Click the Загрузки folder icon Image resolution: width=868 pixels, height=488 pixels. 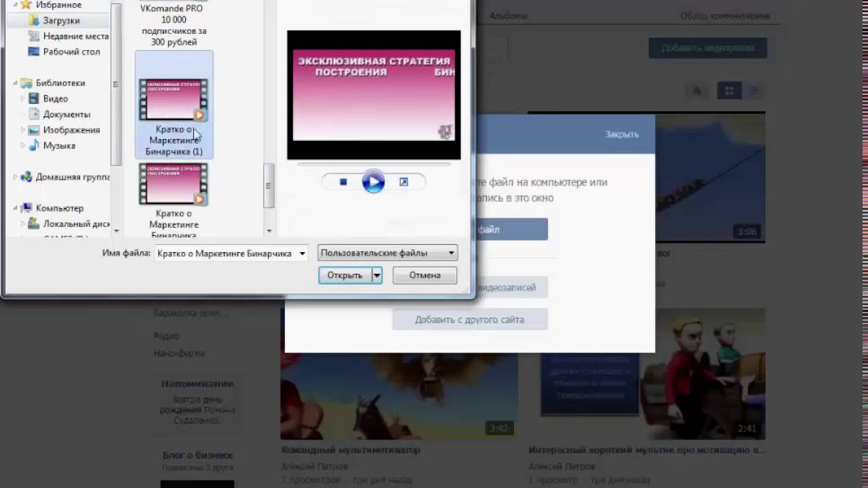click(34, 20)
